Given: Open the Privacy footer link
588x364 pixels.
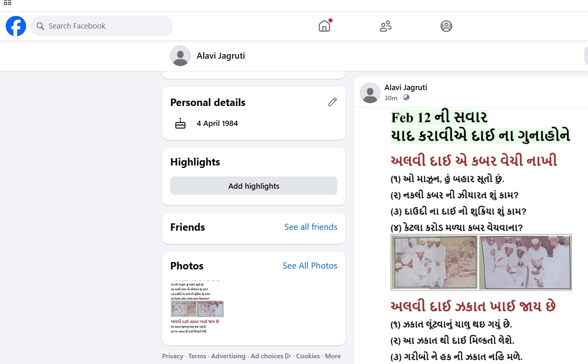Looking at the screenshot, I should [x=172, y=356].
